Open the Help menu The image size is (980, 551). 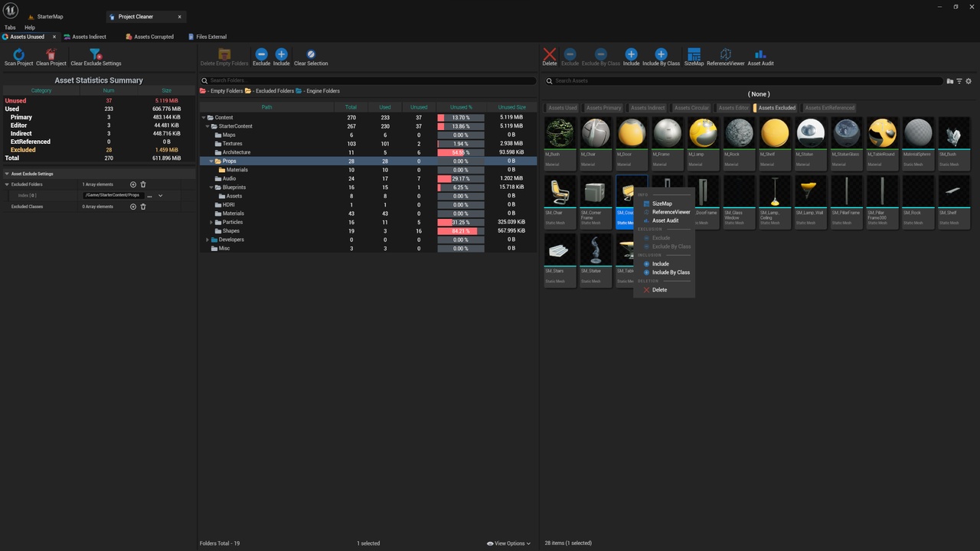(30, 28)
